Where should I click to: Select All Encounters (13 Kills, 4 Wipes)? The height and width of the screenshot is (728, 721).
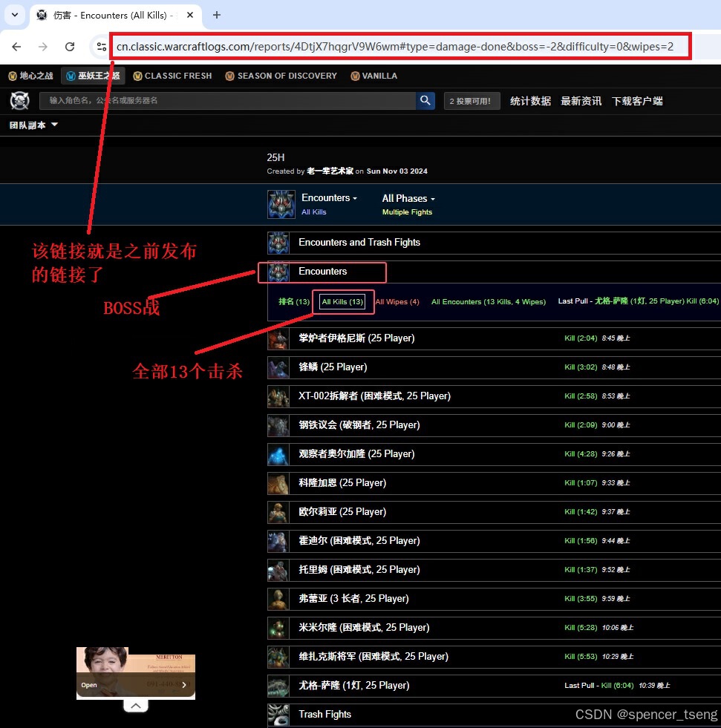[489, 302]
